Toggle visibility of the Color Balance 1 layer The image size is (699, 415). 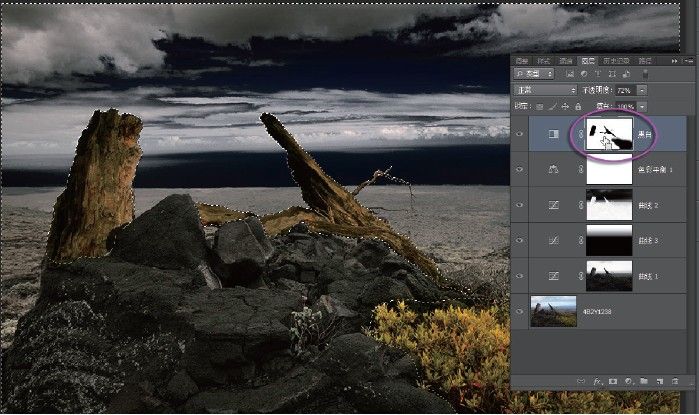[519, 171]
